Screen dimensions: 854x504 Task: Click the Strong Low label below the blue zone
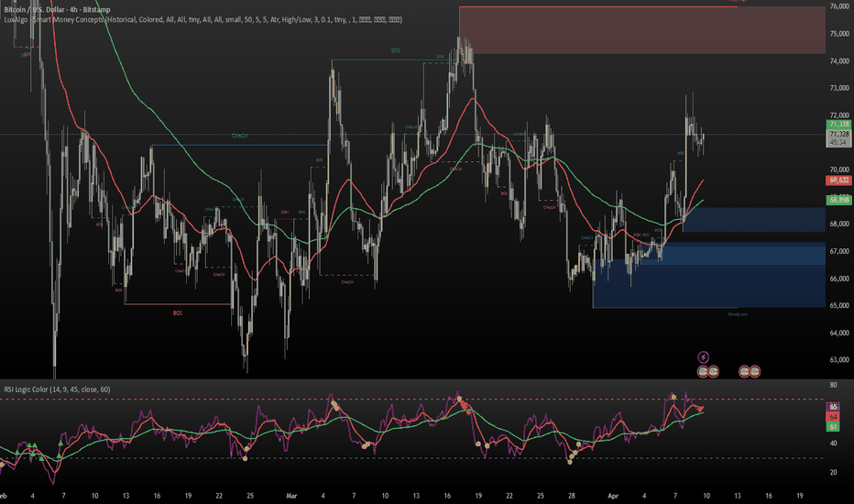[x=738, y=314]
